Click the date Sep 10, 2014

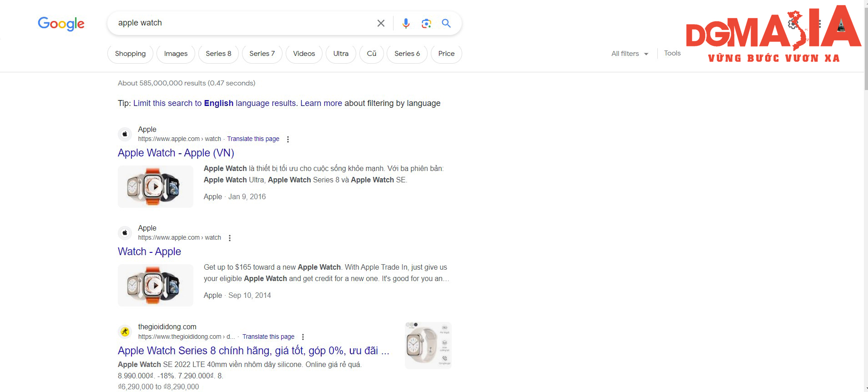tap(250, 295)
